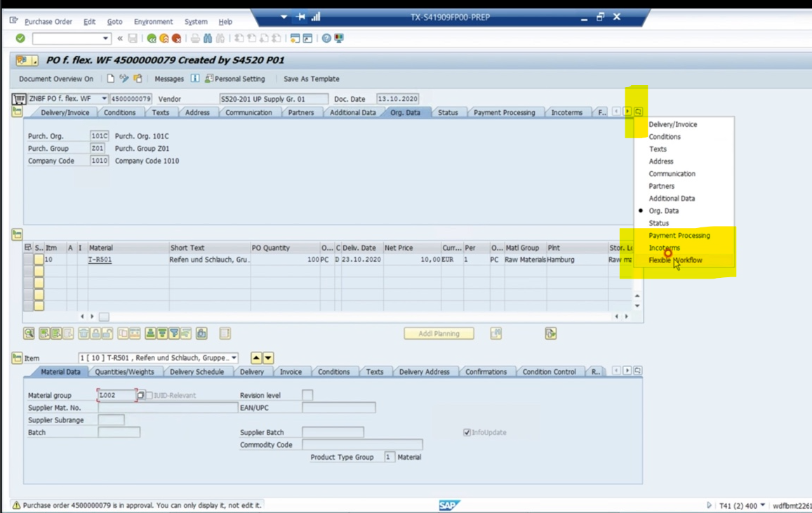Click the Block item lock icon

[95, 333]
